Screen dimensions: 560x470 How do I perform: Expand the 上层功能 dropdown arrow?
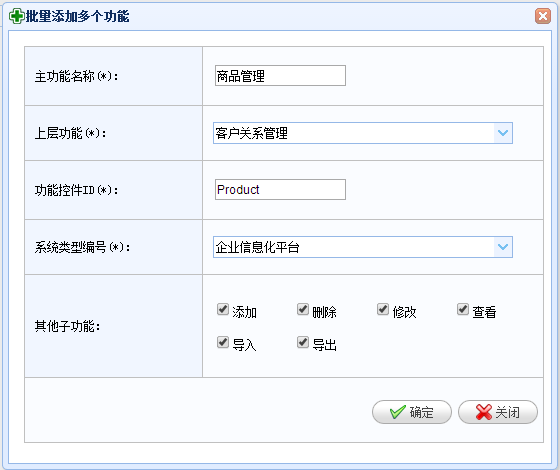[x=503, y=133]
